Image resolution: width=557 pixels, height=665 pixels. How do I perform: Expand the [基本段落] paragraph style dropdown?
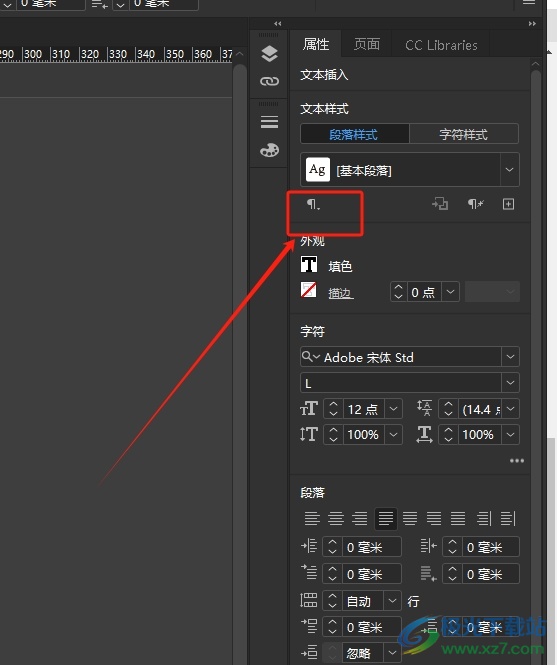(x=509, y=170)
